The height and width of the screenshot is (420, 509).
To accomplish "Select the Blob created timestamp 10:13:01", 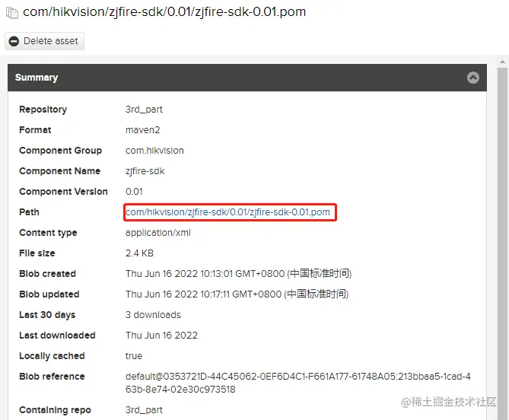I will point(239,274).
